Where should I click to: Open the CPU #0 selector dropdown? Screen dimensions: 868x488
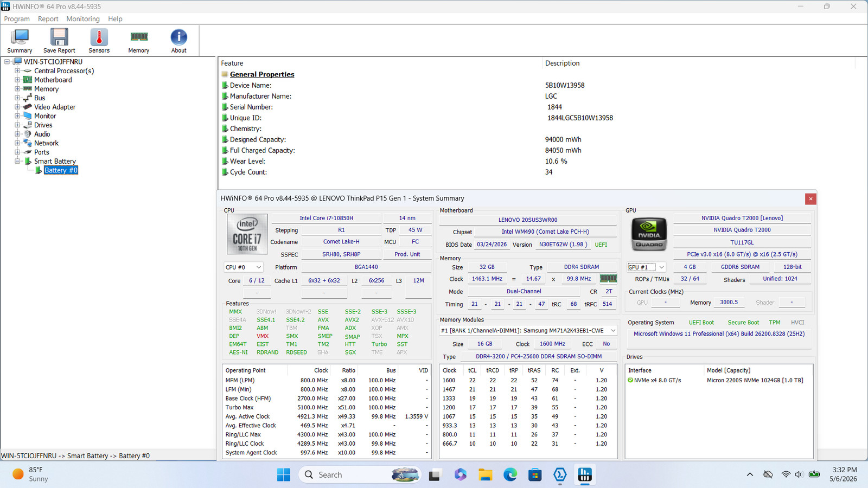coord(244,267)
